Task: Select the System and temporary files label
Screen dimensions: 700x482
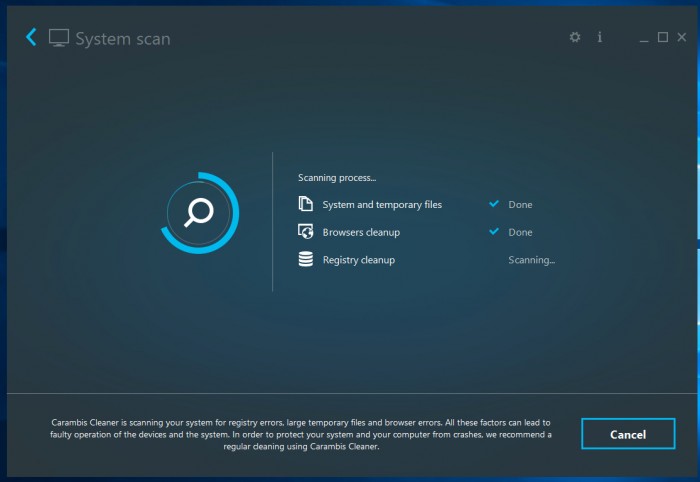Action: pyautogui.click(x=382, y=205)
